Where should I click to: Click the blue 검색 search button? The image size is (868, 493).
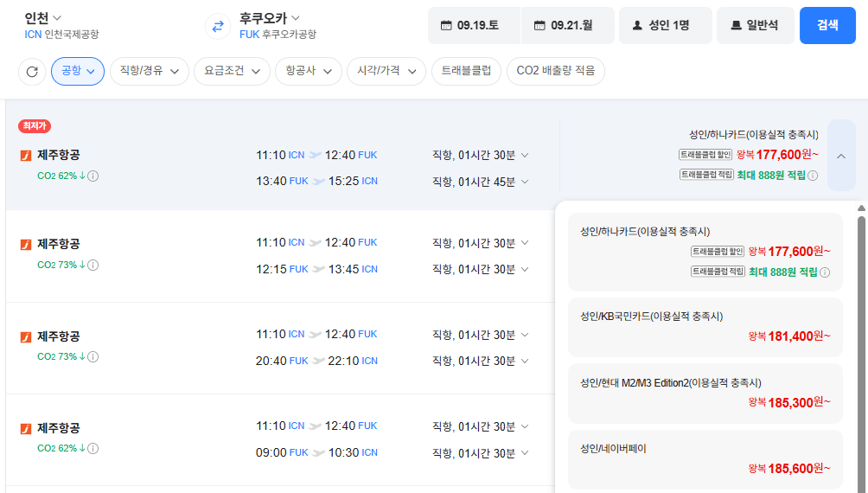[x=827, y=25]
